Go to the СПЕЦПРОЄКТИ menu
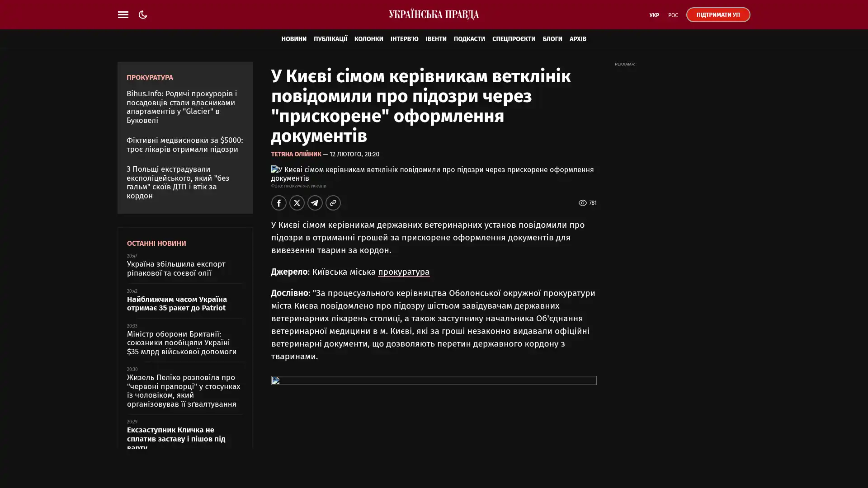This screenshot has width=868, height=488. pos(513,39)
